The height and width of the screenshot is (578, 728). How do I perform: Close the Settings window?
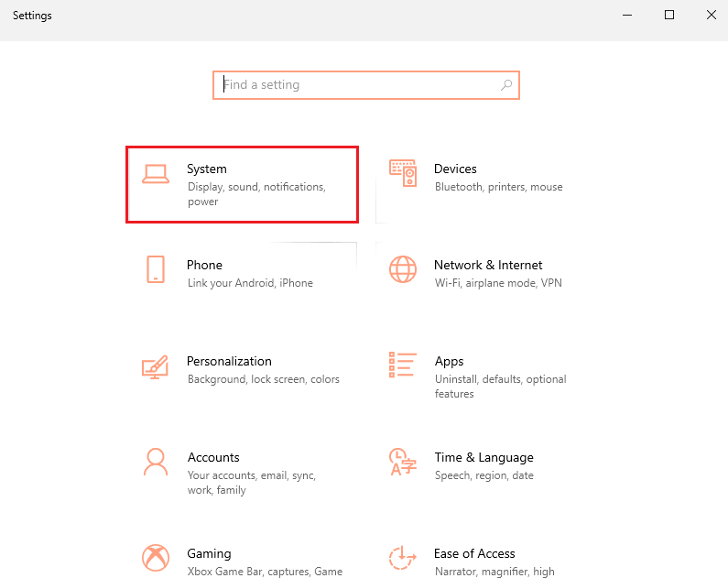[x=711, y=15]
